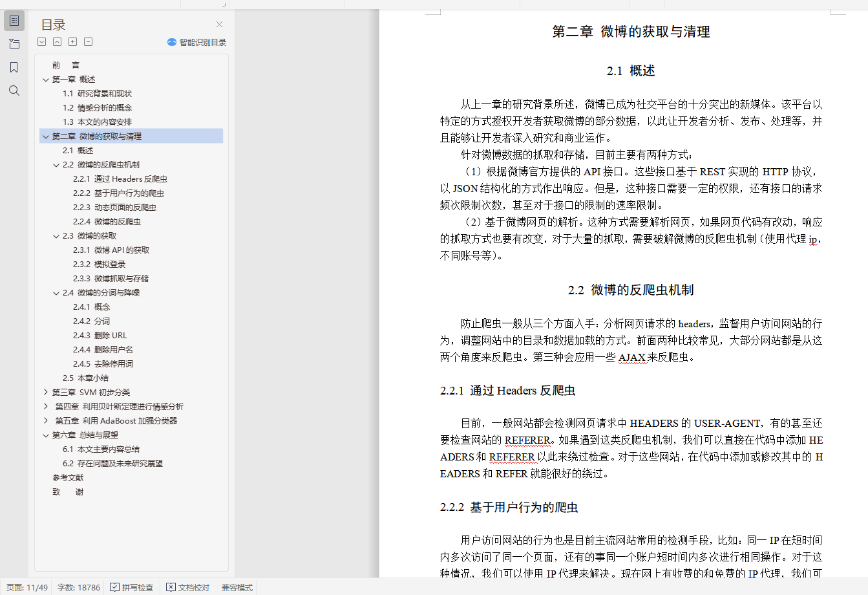Click the 2.2.1 通过 Headers 反爬虫 document heading
868x595 pixels.
click(507, 391)
